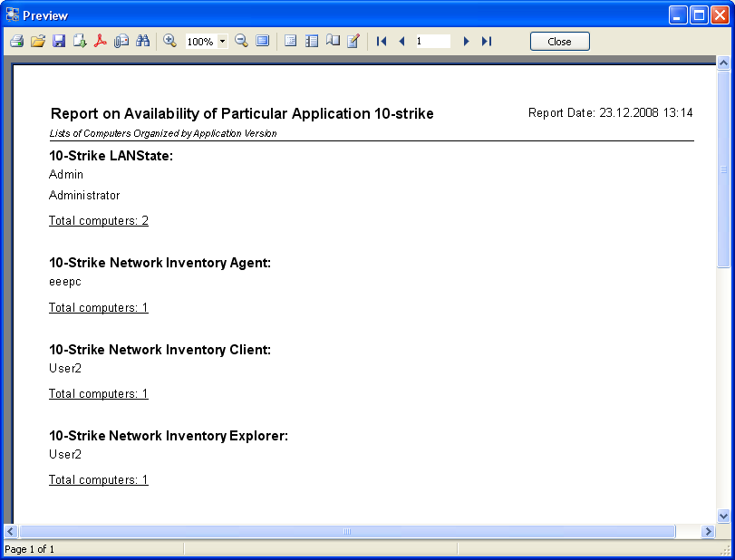Click the vertical scrollbar thumb
The height and width of the screenshot is (560, 735).
point(723,169)
